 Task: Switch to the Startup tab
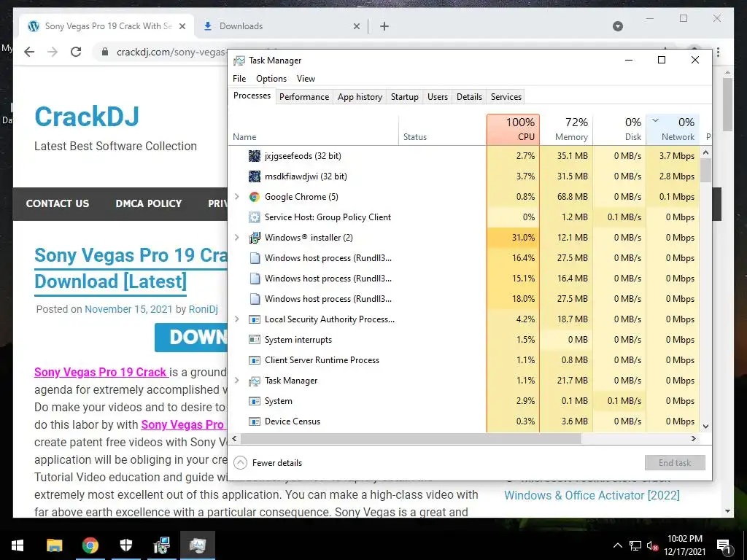pyautogui.click(x=404, y=97)
